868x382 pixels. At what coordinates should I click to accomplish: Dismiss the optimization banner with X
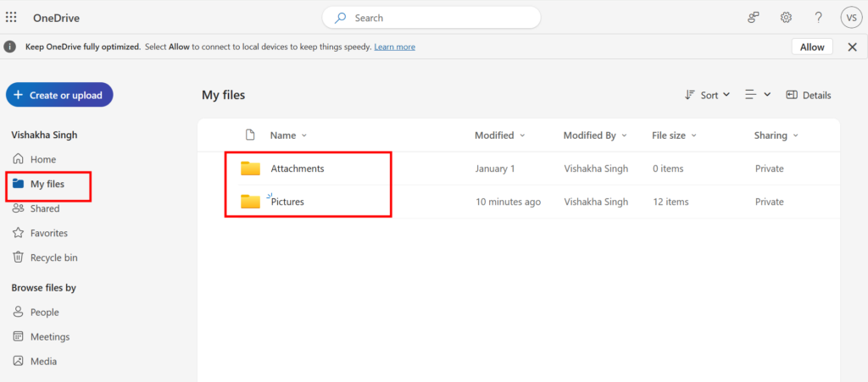pyautogui.click(x=853, y=47)
